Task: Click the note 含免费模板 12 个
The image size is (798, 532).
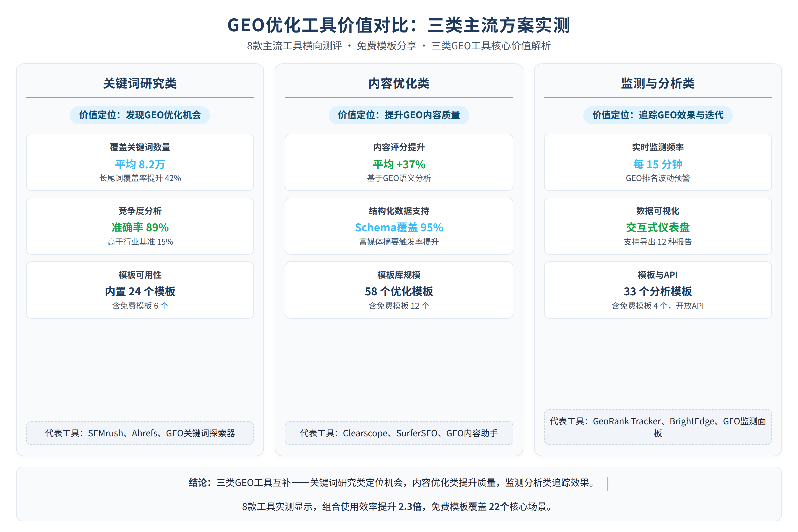Action: (399, 306)
